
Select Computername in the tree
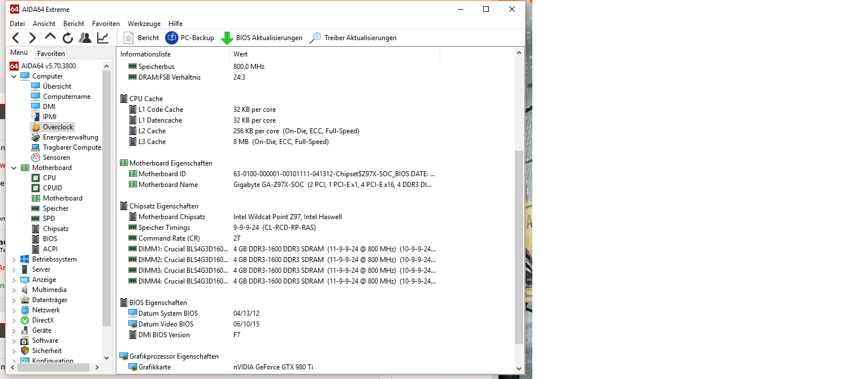67,97
